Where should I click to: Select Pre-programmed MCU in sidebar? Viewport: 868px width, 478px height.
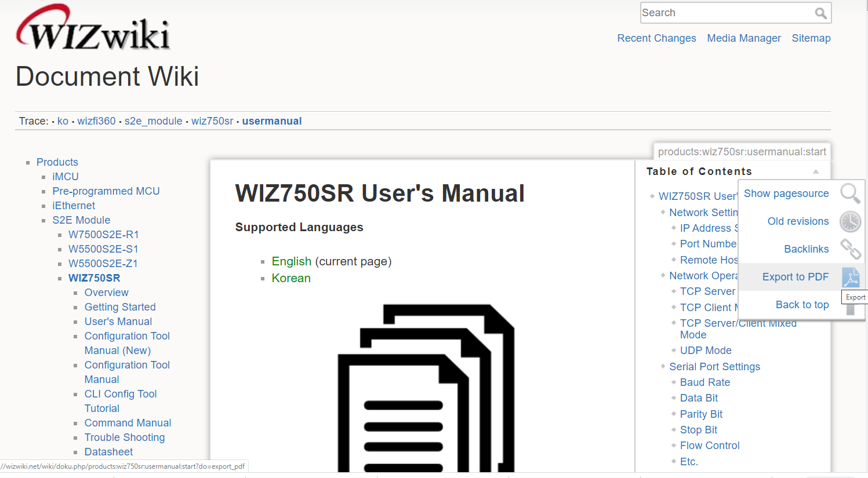coord(106,191)
